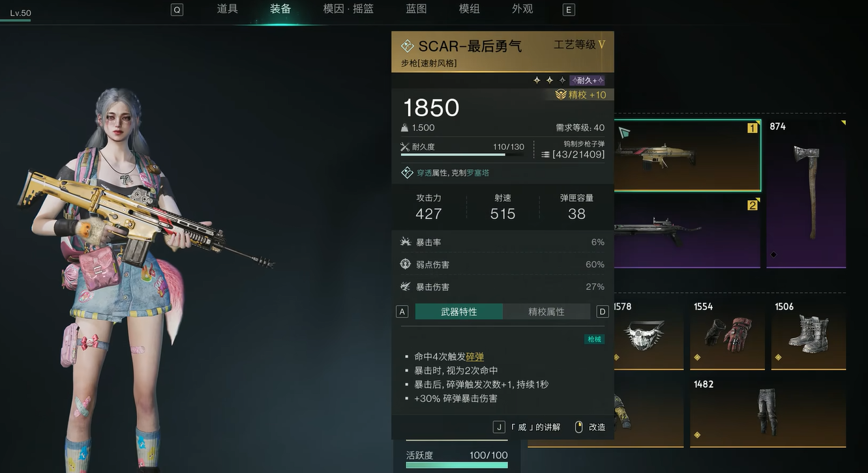
Task: Open the 外观 top menu tab
Action: pos(522,9)
